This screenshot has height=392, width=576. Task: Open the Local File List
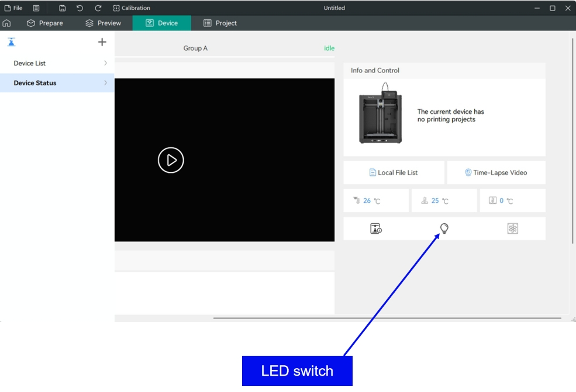tap(394, 172)
